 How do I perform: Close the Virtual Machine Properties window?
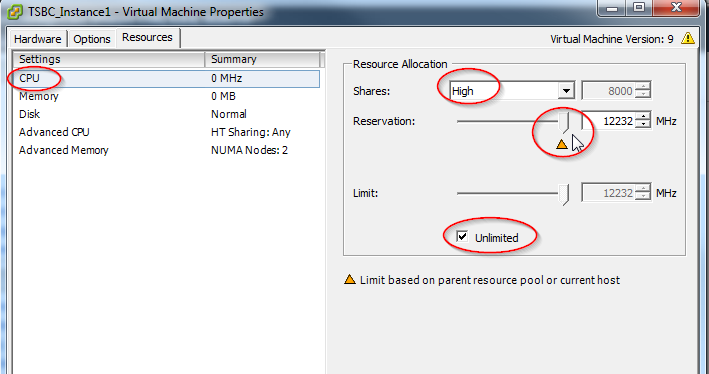676,8
